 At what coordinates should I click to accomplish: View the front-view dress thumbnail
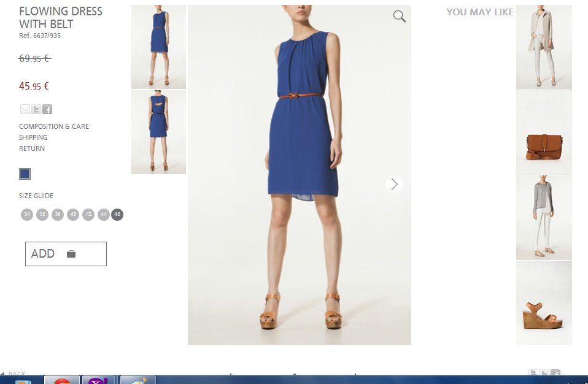[x=158, y=47]
